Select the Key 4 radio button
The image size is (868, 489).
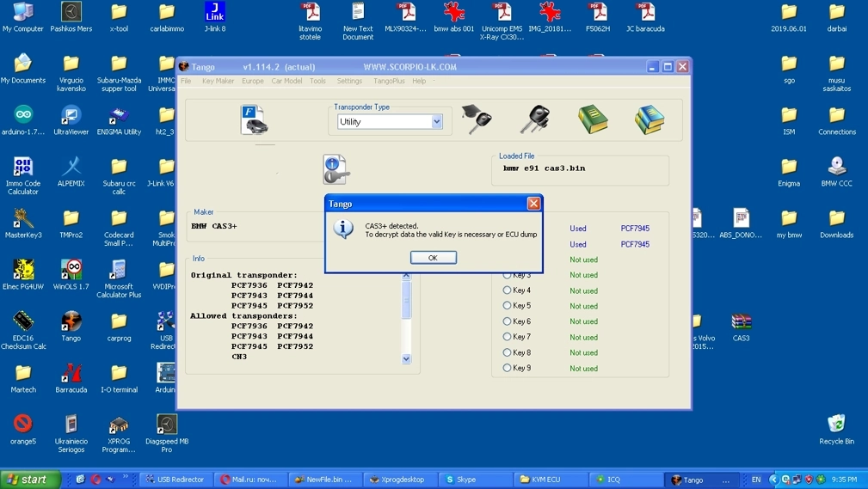click(507, 290)
